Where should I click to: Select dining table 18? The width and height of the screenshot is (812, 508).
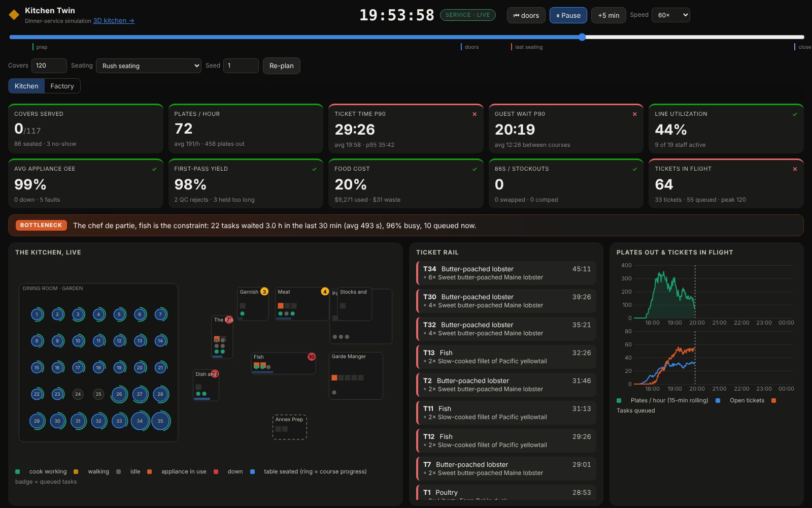click(x=98, y=367)
